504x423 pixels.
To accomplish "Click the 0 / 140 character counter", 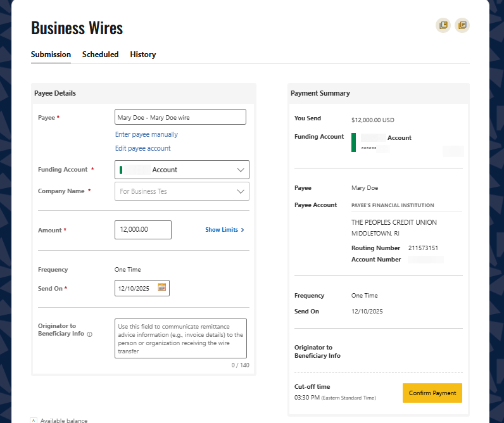I will (240, 365).
